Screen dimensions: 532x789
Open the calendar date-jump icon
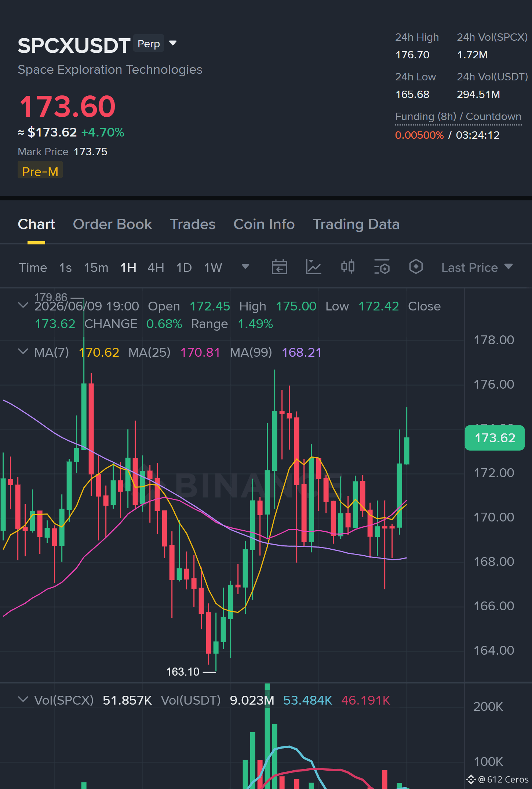(279, 267)
